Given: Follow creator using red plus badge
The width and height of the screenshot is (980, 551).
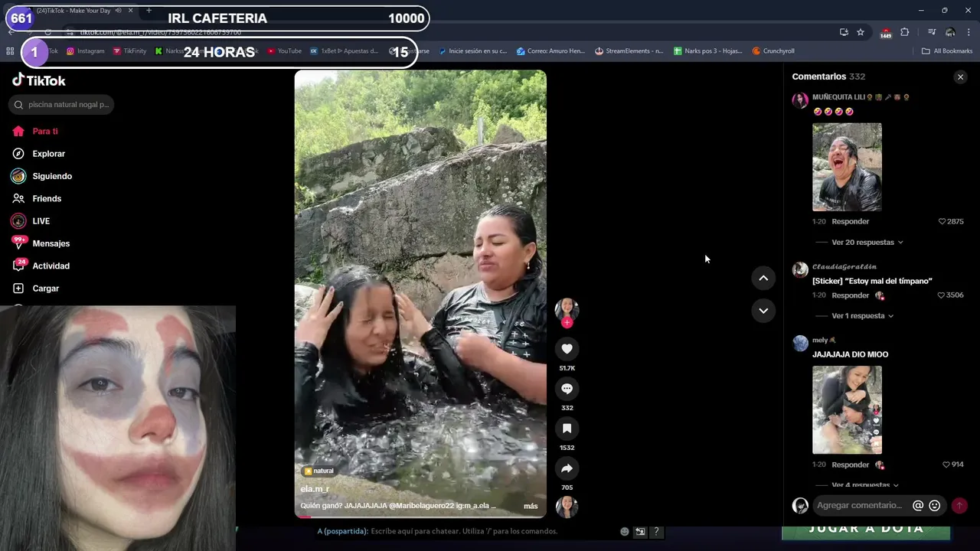Looking at the screenshot, I should 567,323.
